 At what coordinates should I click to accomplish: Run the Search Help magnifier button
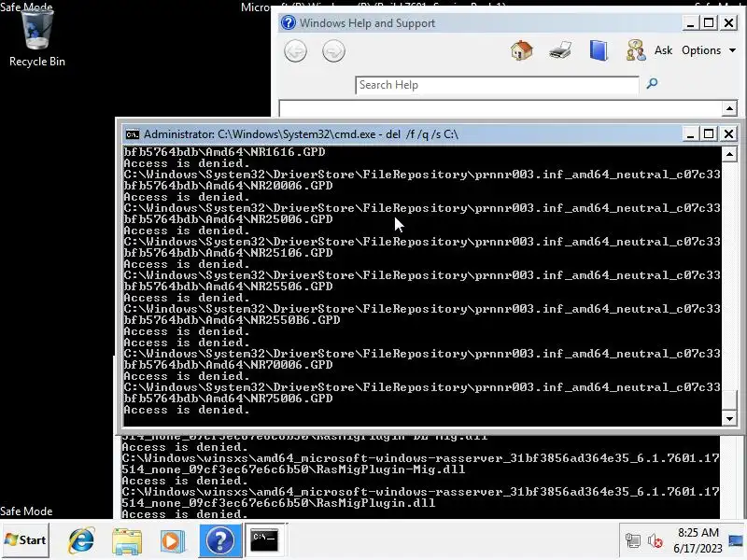pos(652,84)
